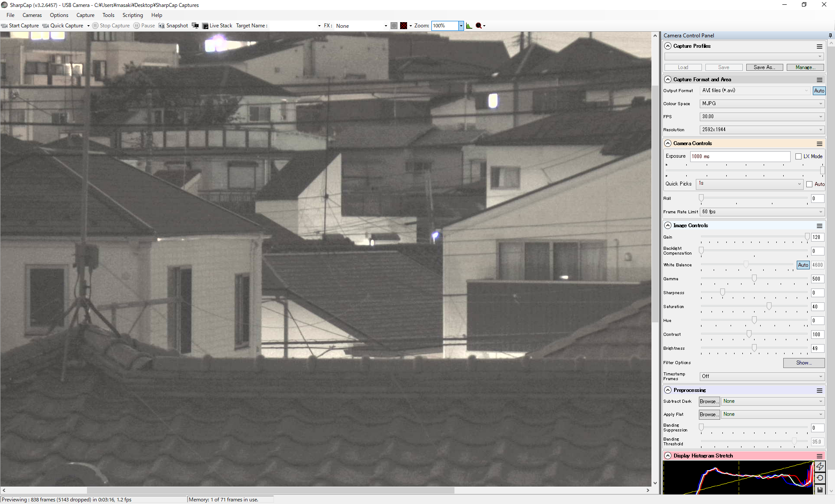Click the Gamma slider handle

click(x=754, y=279)
